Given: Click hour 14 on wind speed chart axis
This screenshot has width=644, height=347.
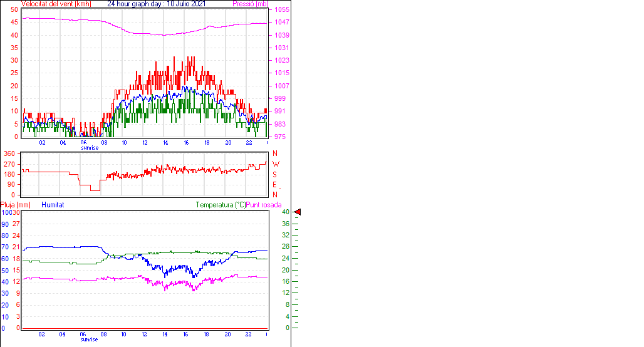Looking at the screenshot, I should [165, 143].
